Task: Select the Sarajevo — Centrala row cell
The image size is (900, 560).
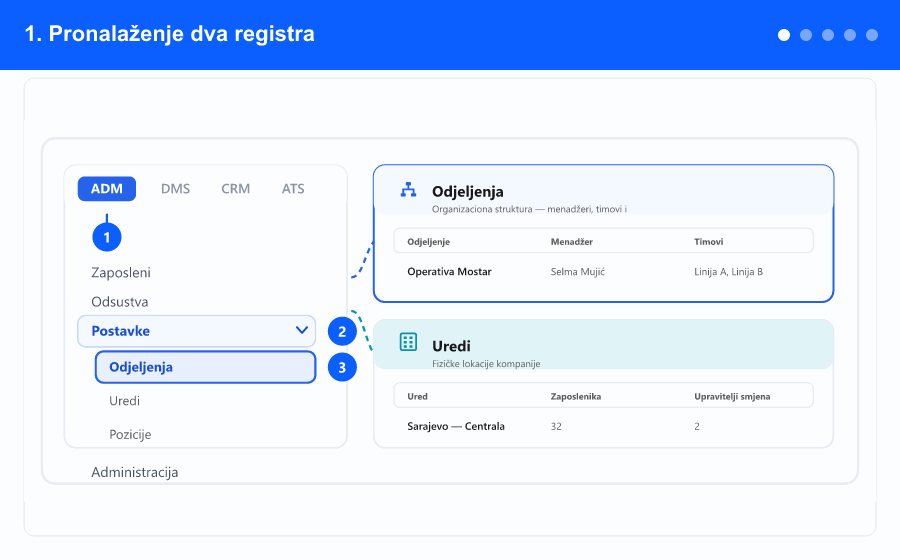Action: click(x=456, y=426)
